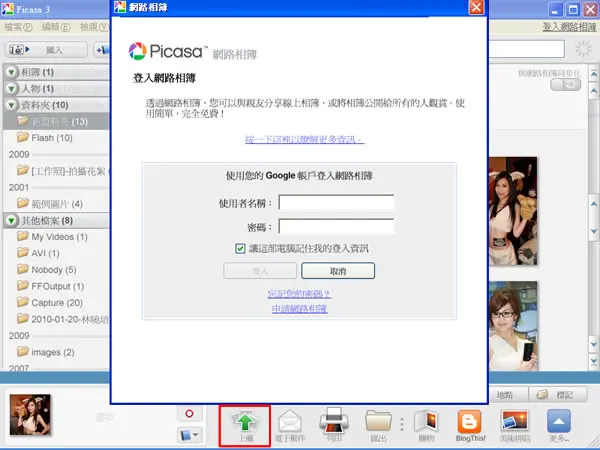Select the Flash (10) folder

52,138
